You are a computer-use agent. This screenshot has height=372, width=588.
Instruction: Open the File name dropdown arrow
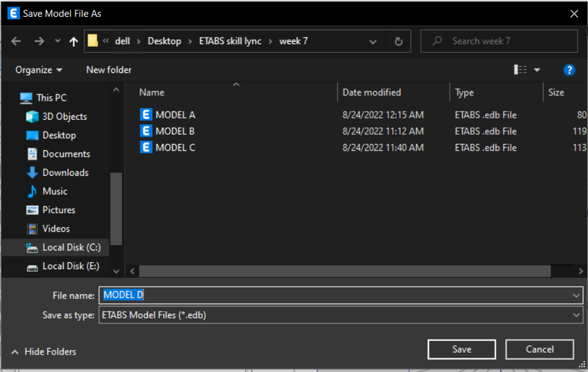point(576,296)
